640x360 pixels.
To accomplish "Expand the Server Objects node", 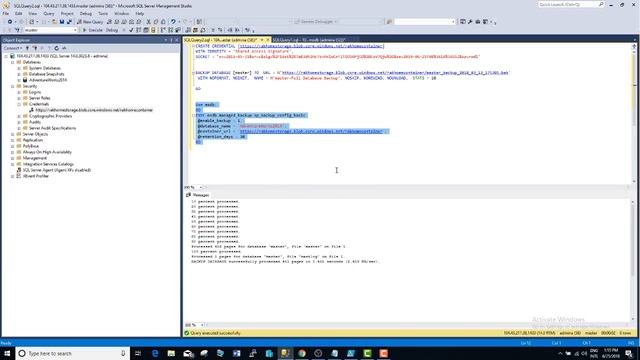I will click(x=13, y=134).
